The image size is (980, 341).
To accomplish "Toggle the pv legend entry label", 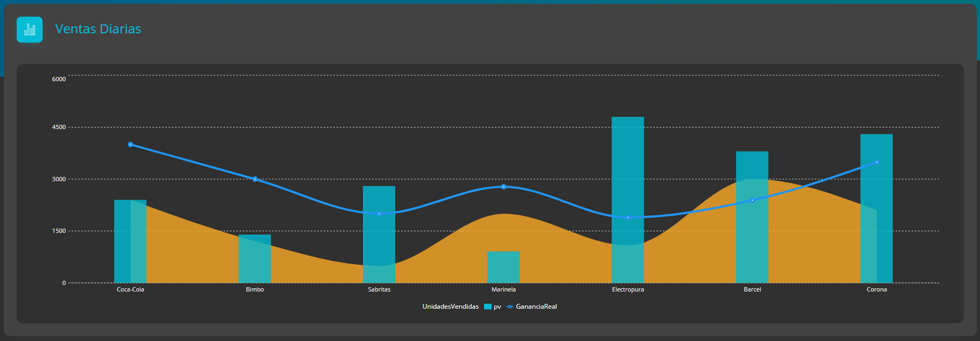I will [498, 307].
